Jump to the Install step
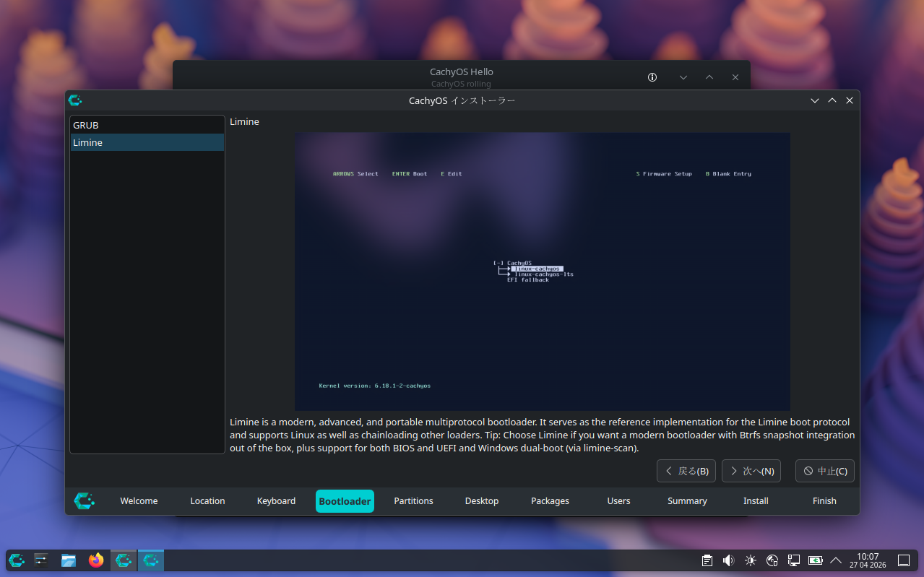Viewport: 924px width, 577px height. click(x=756, y=501)
